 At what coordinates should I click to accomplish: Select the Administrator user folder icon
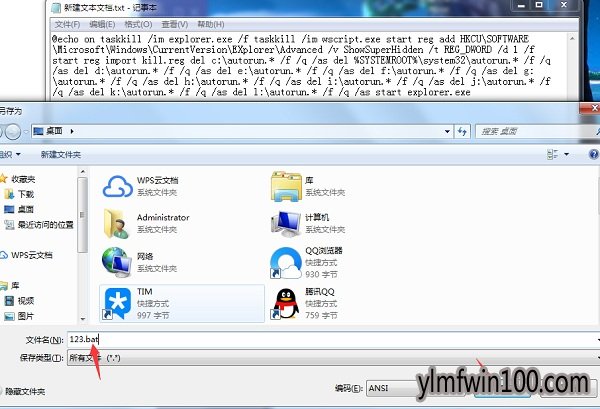pos(116,223)
